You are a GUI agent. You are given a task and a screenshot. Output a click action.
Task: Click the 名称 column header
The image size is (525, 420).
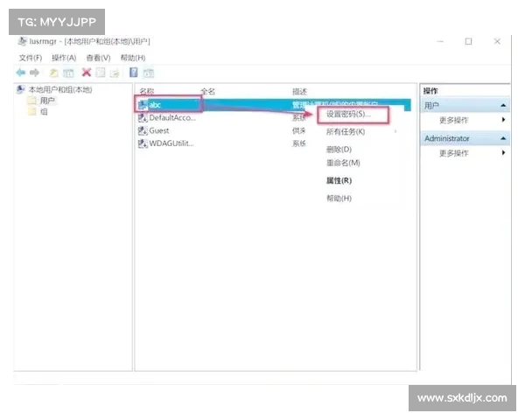(x=147, y=91)
